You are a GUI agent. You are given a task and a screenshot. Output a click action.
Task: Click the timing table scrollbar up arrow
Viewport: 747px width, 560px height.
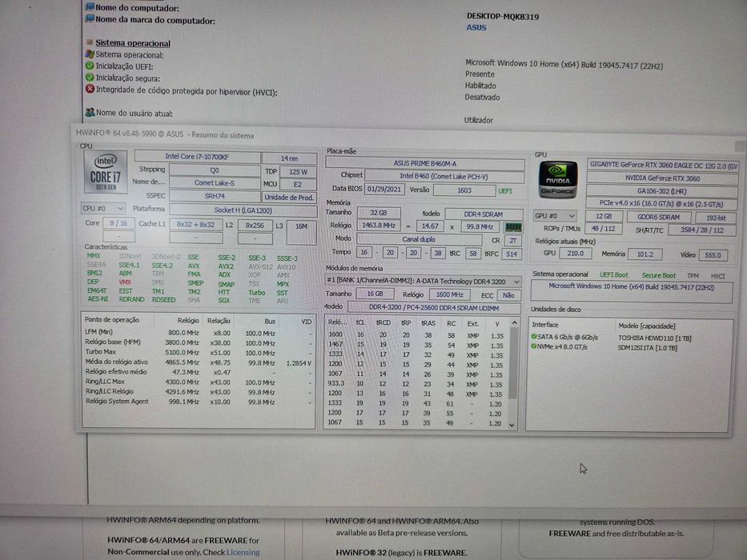click(x=513, y=323)
